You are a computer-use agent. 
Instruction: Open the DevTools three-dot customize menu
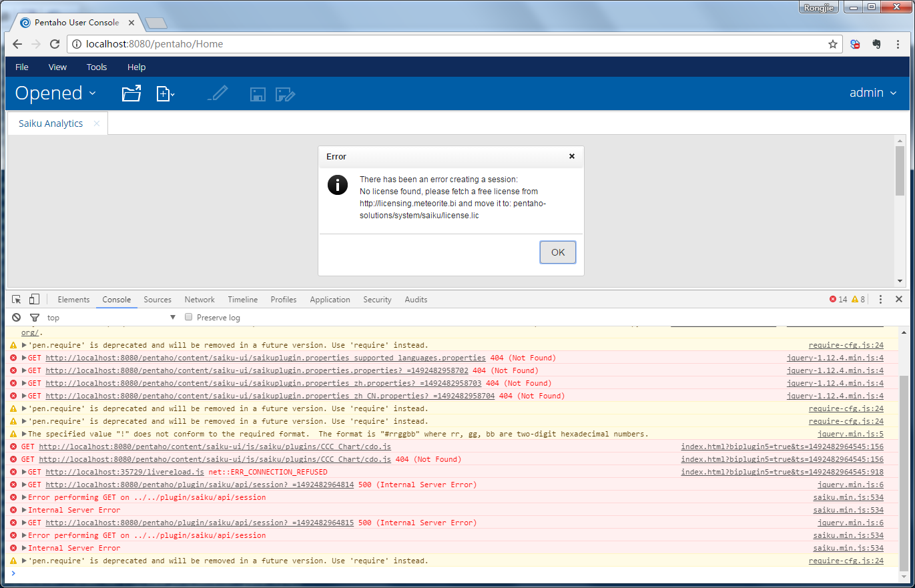tap(880, 300)
